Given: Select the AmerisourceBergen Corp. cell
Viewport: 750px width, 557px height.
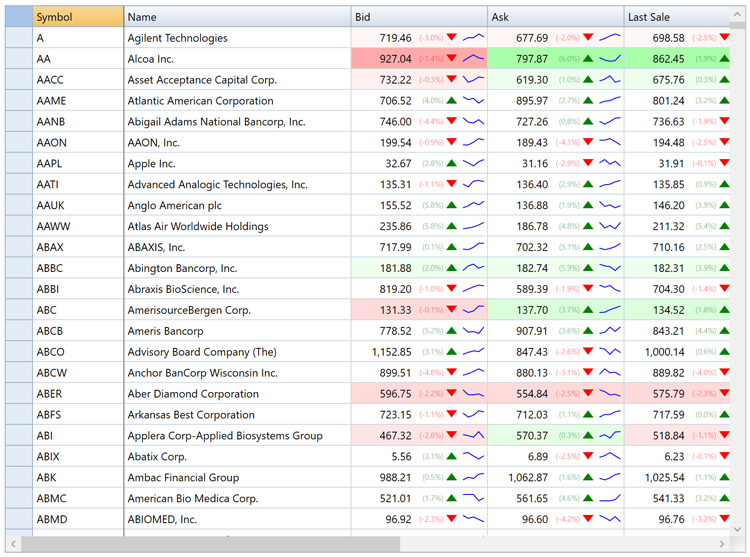Looking at the screenshot, I should click(237, 310).
